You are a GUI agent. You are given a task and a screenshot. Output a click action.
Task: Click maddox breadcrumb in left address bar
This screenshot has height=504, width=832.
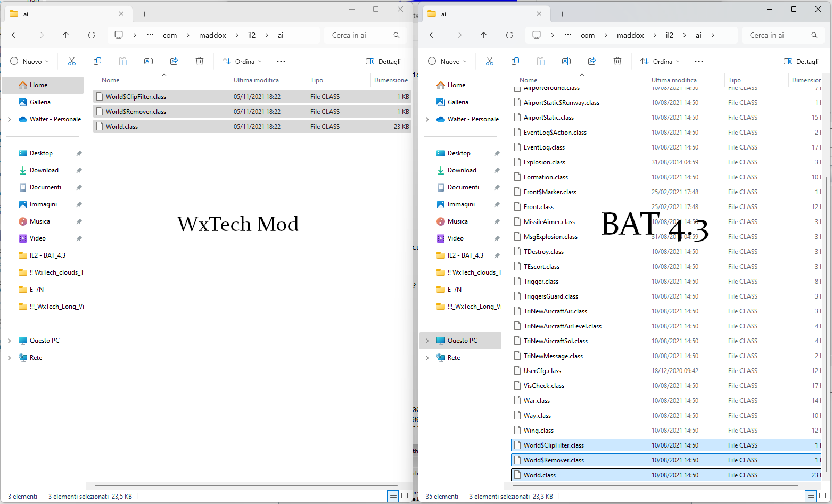(x=212, y=35)
